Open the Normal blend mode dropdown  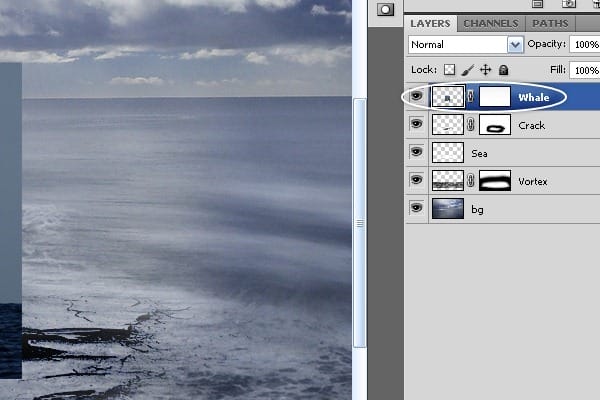pyautogui.click(x=466, y=45)
